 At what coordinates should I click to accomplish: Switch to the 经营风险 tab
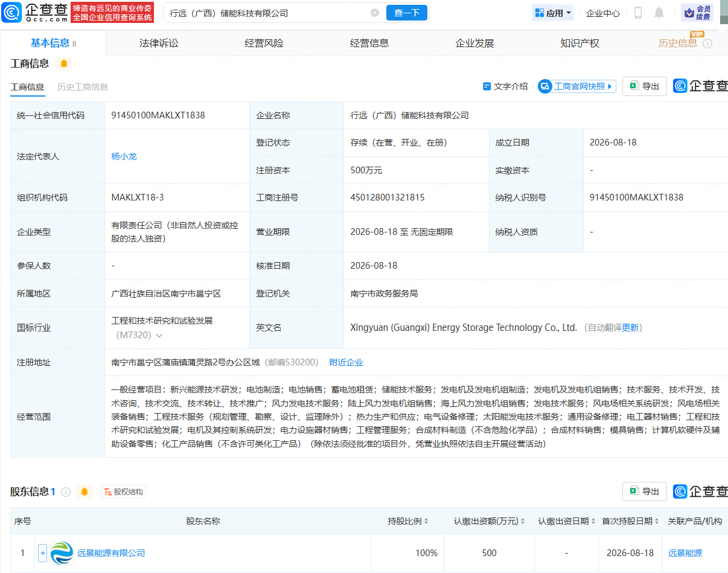pyautogui.click(x=264, y=43)
